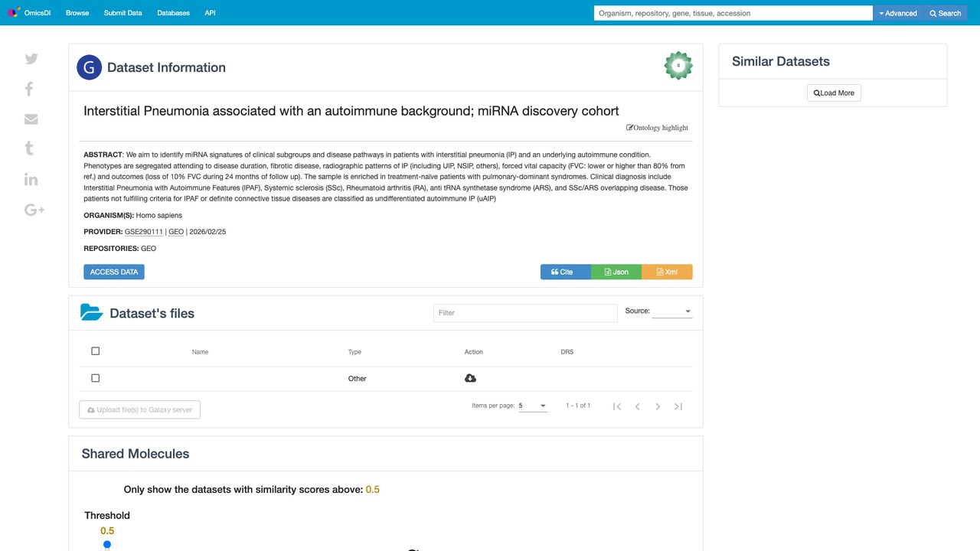Share dataset on Tumblr

pyautogui.click(x=29, y=148)
